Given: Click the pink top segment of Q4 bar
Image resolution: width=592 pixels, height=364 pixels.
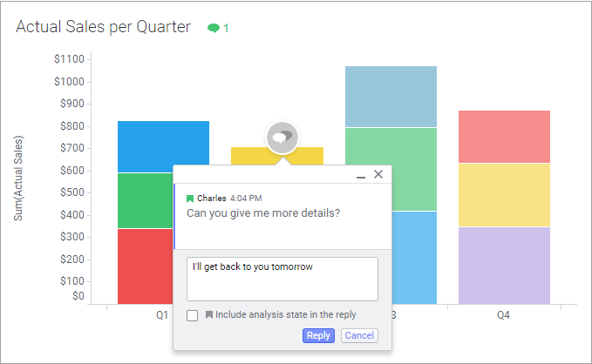Looking at the screenshot, I should click(504, 136).
